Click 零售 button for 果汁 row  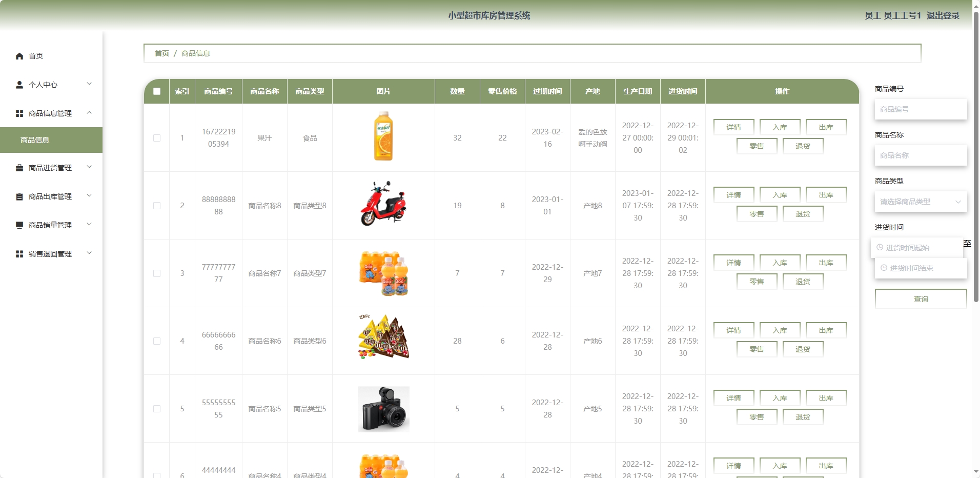pyautogui.click(x=757, y=146)
